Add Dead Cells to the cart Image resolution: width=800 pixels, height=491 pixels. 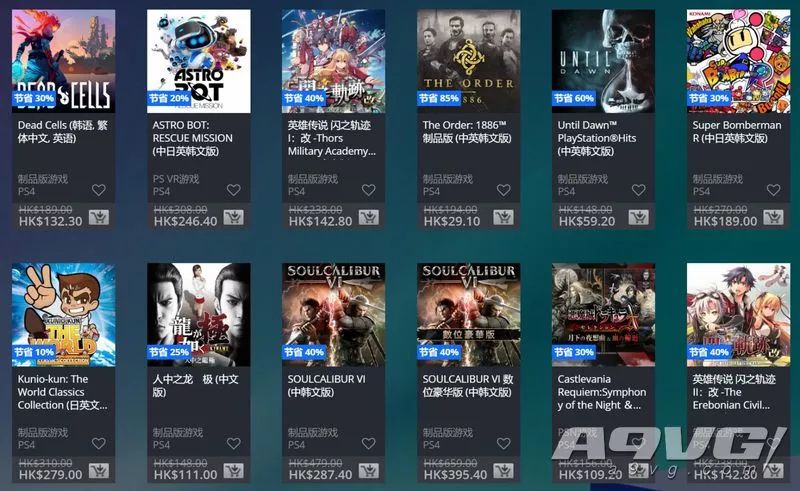98,217
